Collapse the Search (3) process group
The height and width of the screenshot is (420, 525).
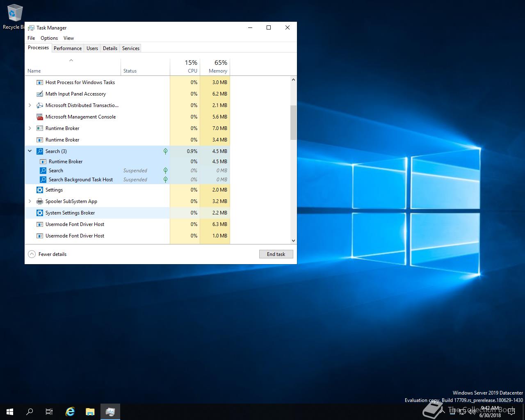(x=30, y=151)
